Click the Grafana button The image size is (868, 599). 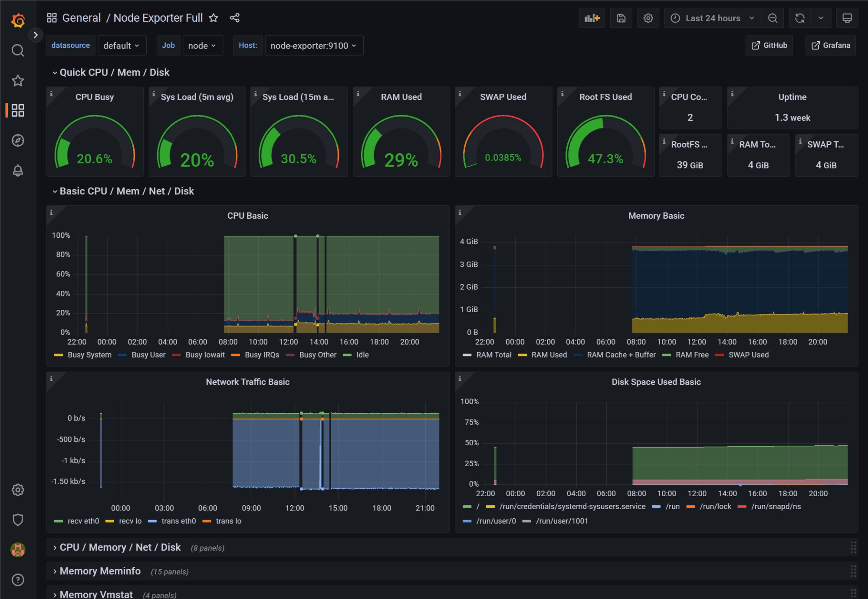pyautogui.click(x=830, y=45)
